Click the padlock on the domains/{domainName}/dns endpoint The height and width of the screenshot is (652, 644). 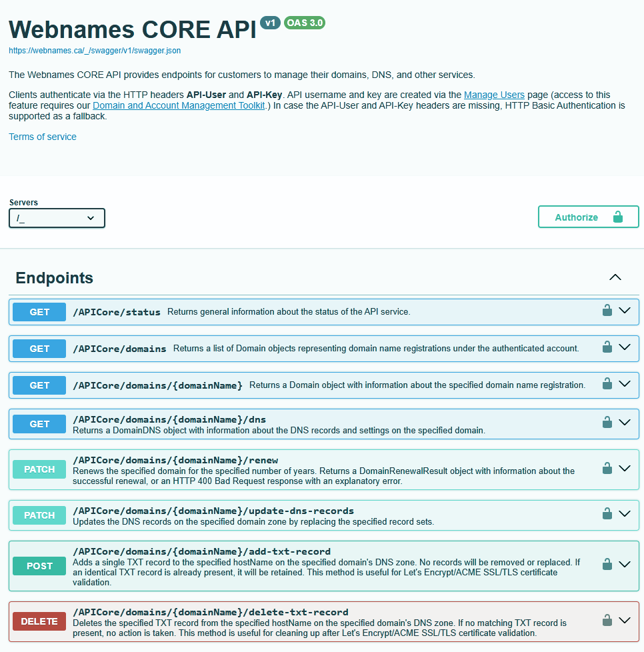[x=607, y=422]
